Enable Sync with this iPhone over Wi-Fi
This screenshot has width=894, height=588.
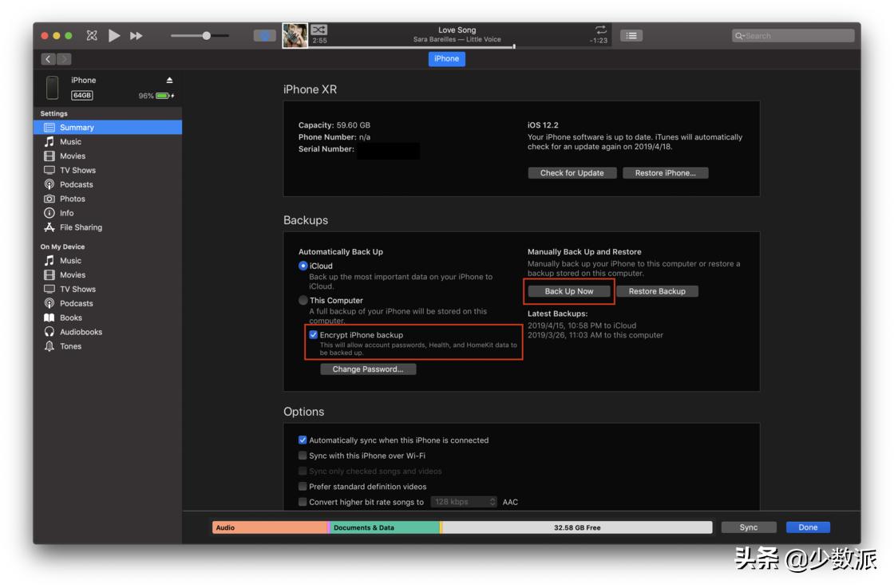(x=303, y=456)
